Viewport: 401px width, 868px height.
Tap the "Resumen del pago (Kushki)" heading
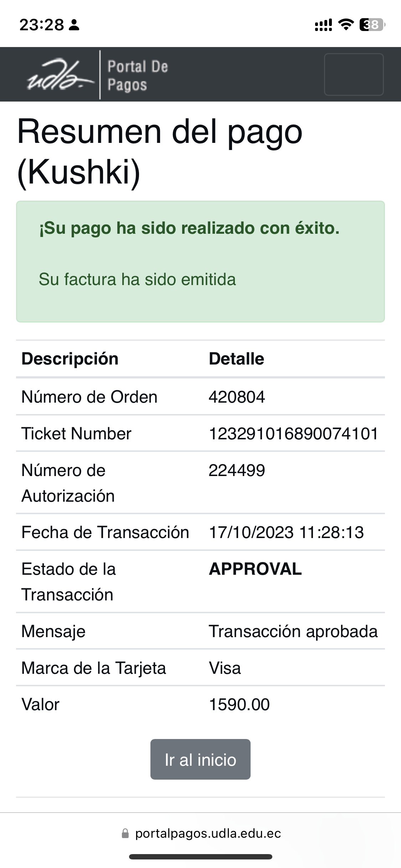pyautogui.click(x=160, y=152)
